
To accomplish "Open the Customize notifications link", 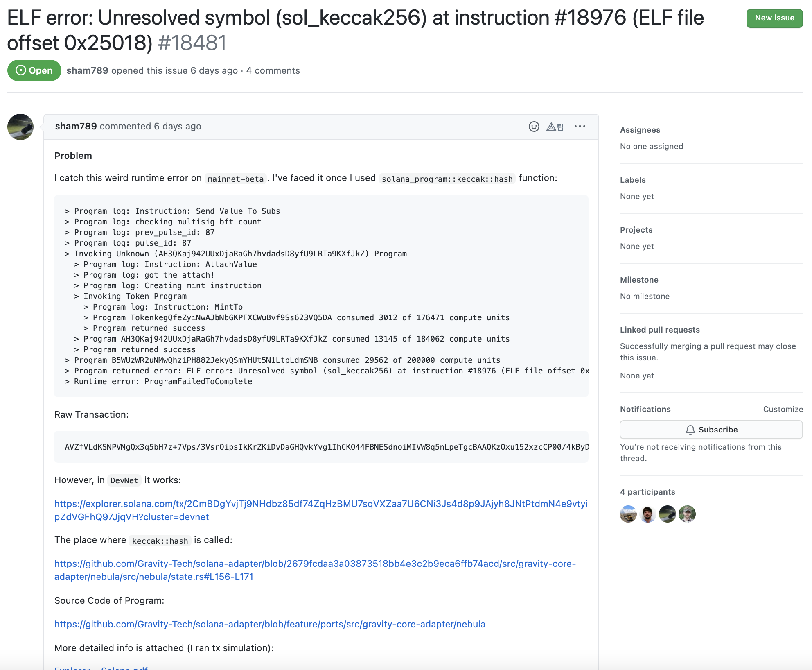I will click(783, 409).
